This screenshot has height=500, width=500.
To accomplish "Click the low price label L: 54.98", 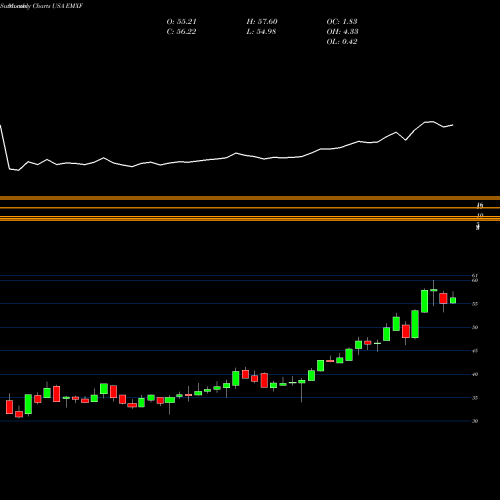I will point(261,32).
